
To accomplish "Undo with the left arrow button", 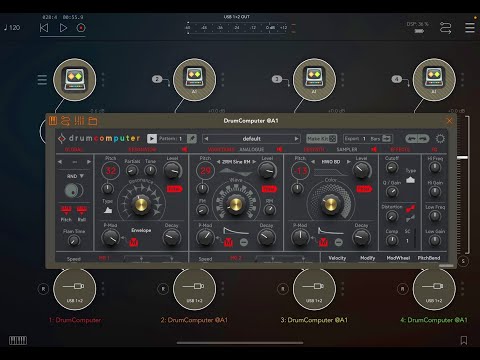I will coord(411,139).
